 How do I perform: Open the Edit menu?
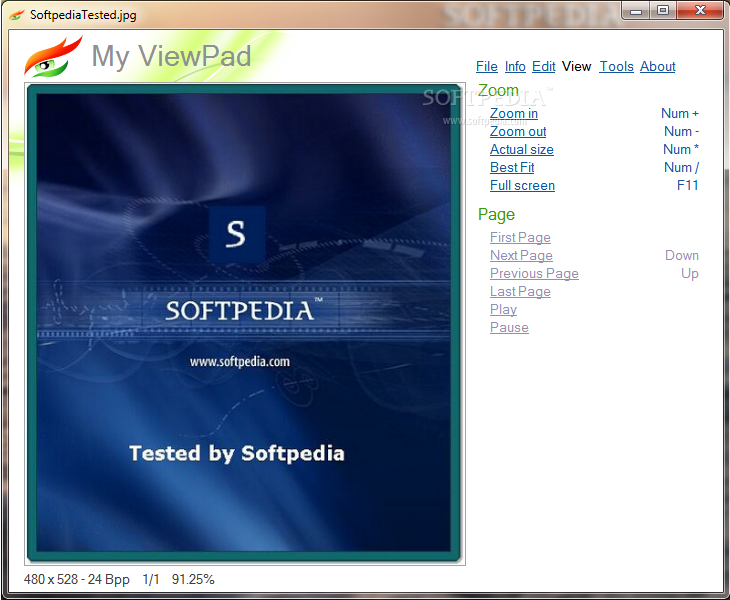(x=543, y=67)
